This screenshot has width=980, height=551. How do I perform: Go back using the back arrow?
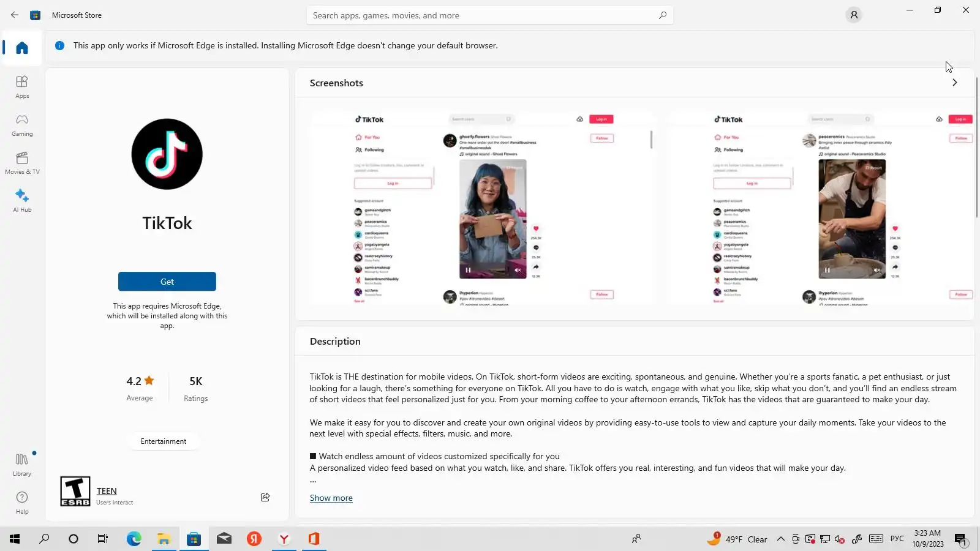[x=15, y=15]
